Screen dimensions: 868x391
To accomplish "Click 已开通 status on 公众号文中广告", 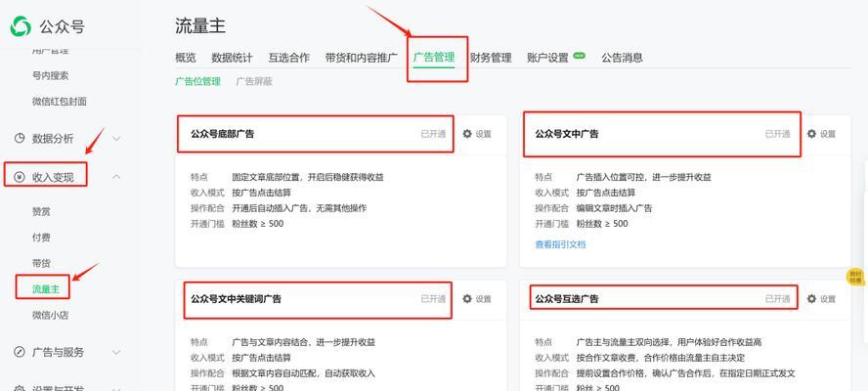I will click(x=778, y=134).
